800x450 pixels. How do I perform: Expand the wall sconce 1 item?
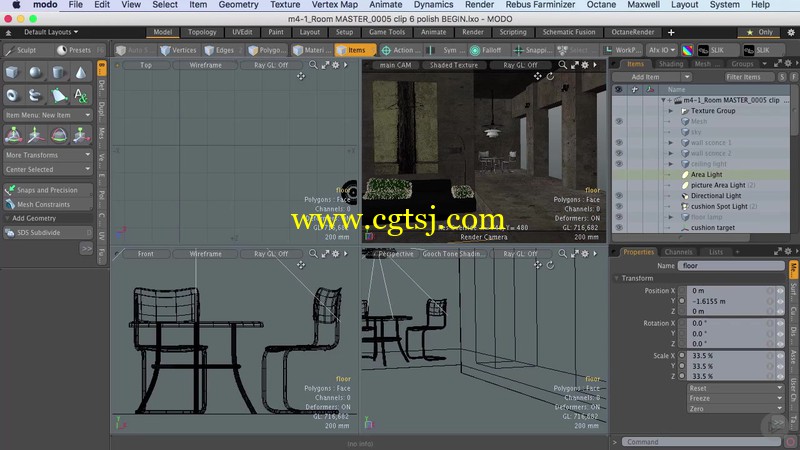671,142
